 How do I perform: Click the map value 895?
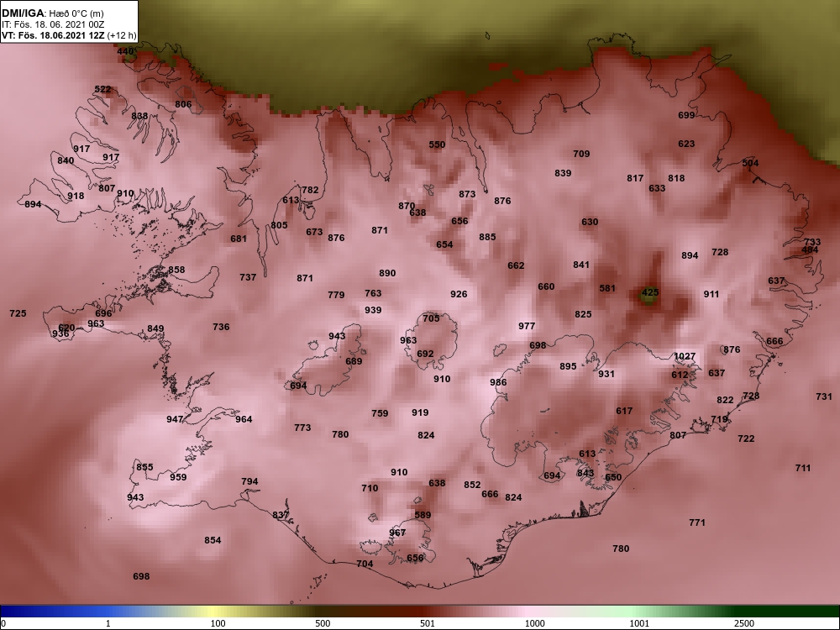pos(568,366)
